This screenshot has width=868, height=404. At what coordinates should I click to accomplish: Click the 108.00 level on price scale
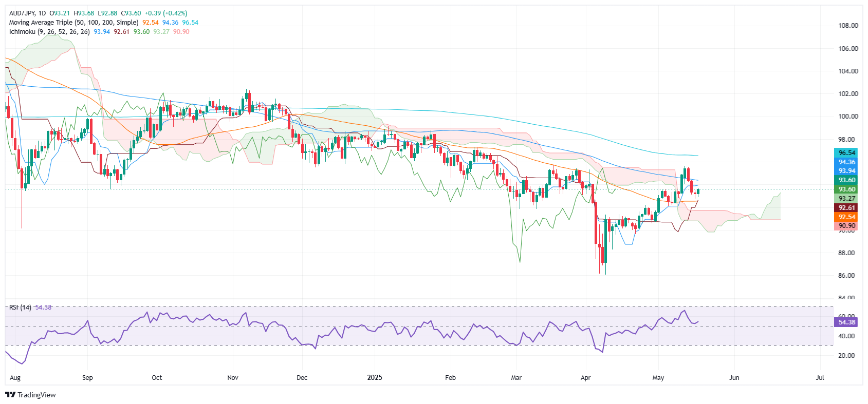[848, 26]
